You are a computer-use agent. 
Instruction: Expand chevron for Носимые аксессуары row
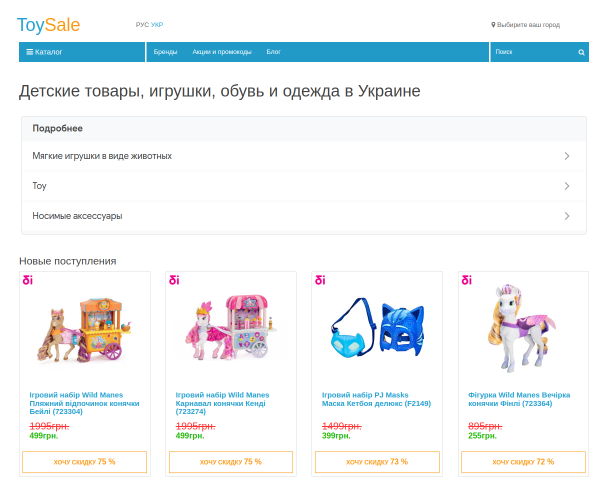click(x=567, y=216)
